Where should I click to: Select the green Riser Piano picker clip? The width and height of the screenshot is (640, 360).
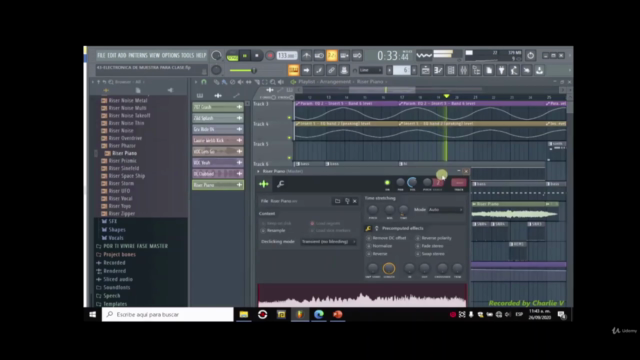tap(218, 185)
